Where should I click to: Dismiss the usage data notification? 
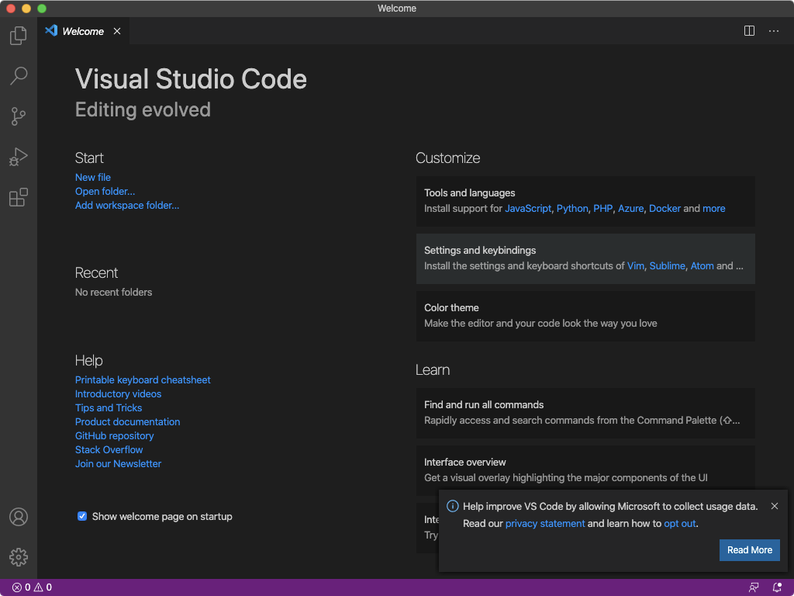click(x=774, y=506)
